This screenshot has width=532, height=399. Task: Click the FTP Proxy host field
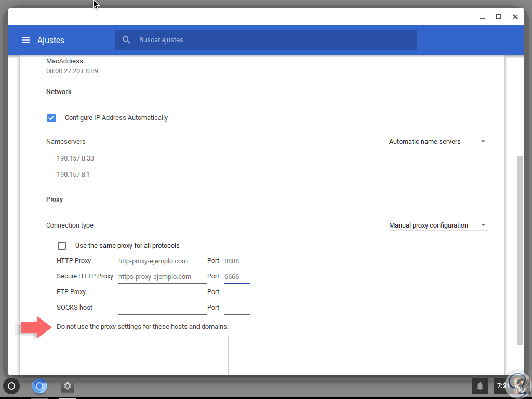(163, 292)
